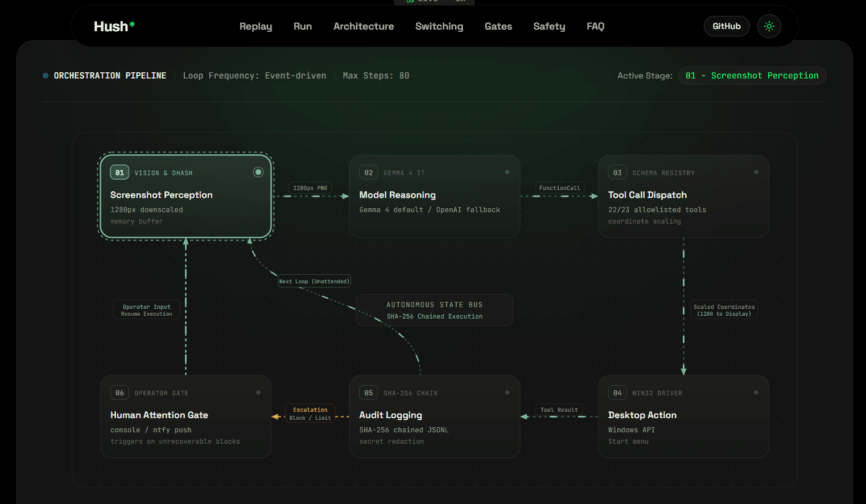Click the 'Scaled Coordinates' edge label
Image resolution: width=866 pixels, height=504 pixels.
coord(724,310)
